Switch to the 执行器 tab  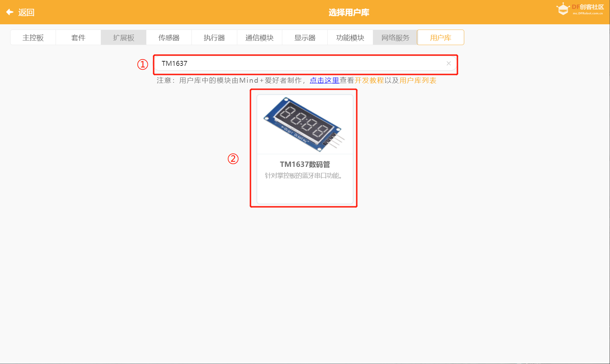click(214, 38)
